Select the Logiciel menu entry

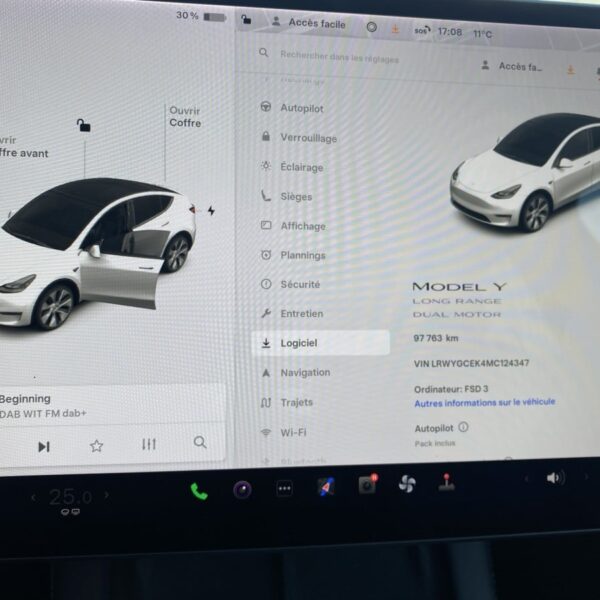click(320, 343)
